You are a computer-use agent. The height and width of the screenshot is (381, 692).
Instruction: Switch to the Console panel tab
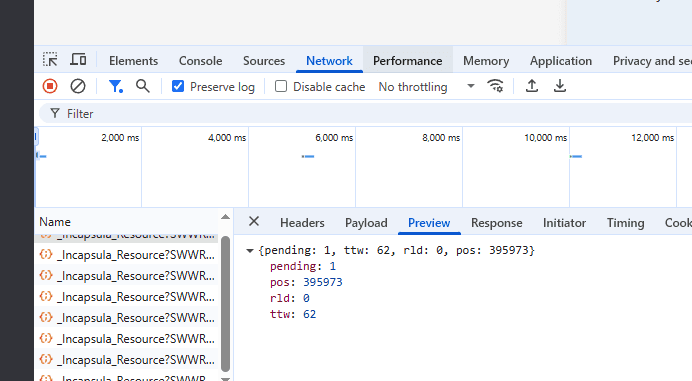200,61
